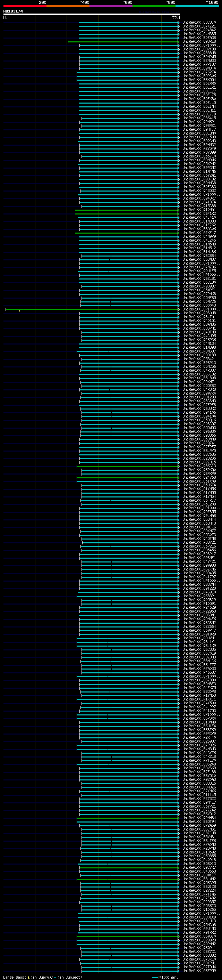Select label UniRef100_A2XF47
This screenshot has height=980, width=222.
click(x=199, y=233)
